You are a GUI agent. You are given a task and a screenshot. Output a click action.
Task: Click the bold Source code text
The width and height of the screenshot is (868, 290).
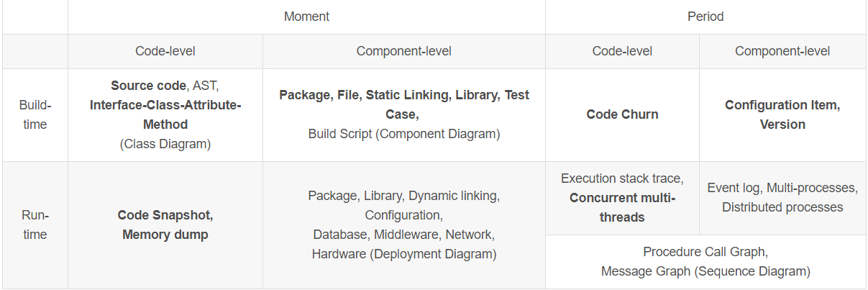coord(148,86)
